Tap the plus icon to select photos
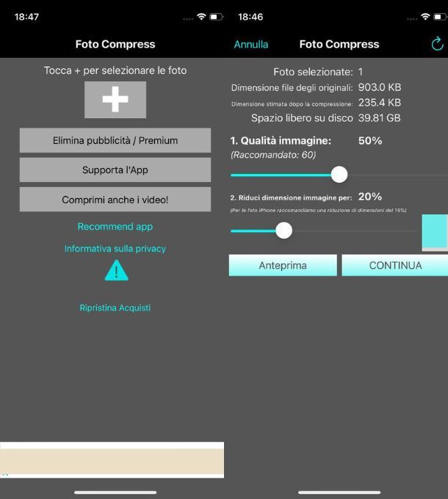The width and height of the screenshot is (448, 499). (x=115, y=100)
